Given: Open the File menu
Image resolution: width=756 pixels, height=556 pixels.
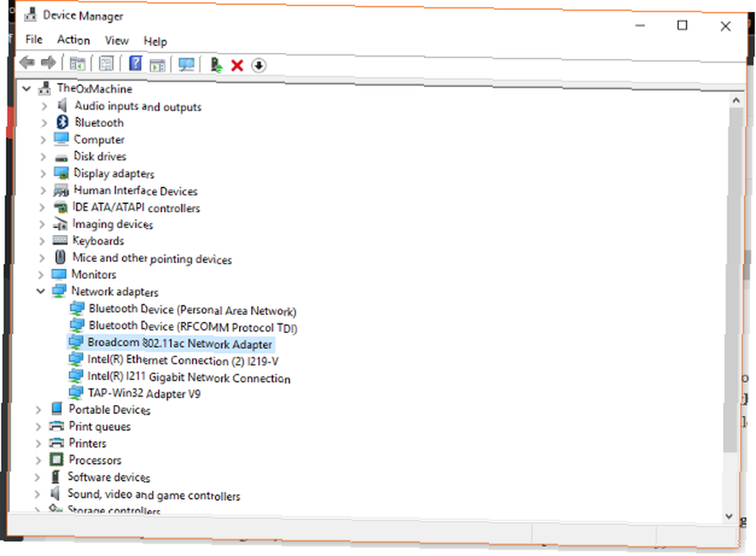Looking at the screenshot, I should pos(34,39).
